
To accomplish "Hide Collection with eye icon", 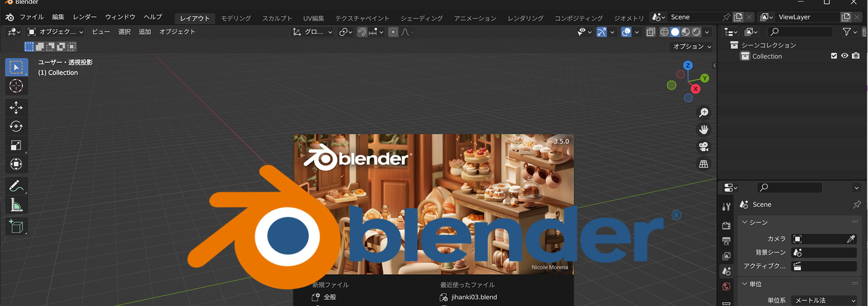I will pos(845,56).
